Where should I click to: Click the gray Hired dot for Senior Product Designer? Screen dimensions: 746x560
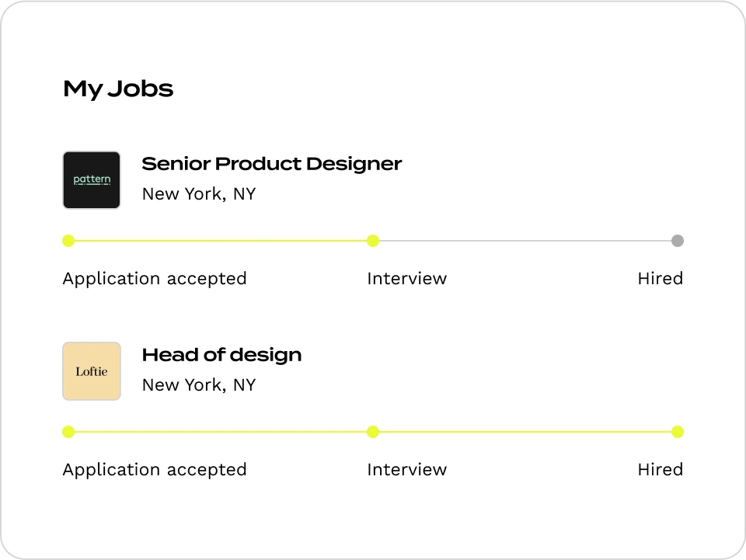[x=678, y=241]
